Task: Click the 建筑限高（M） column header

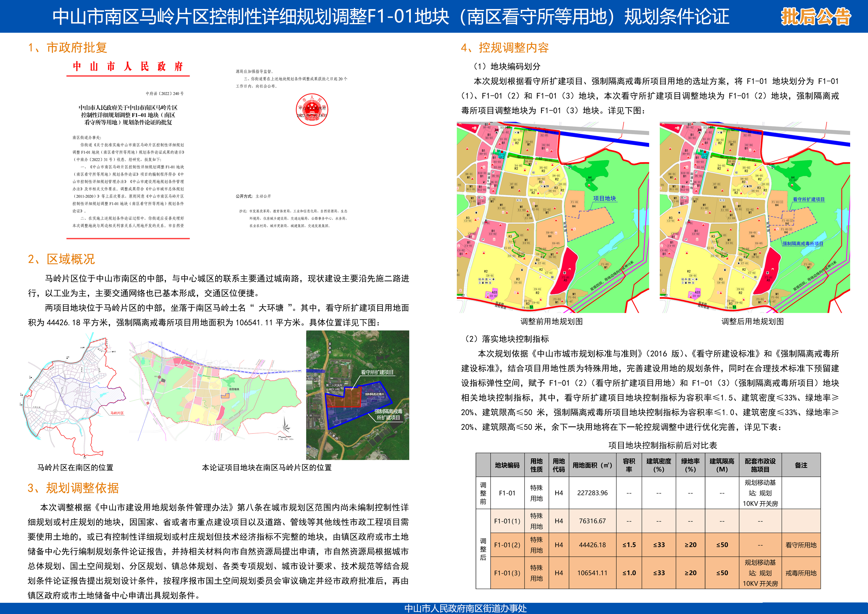Action: (x=722, y=465)
